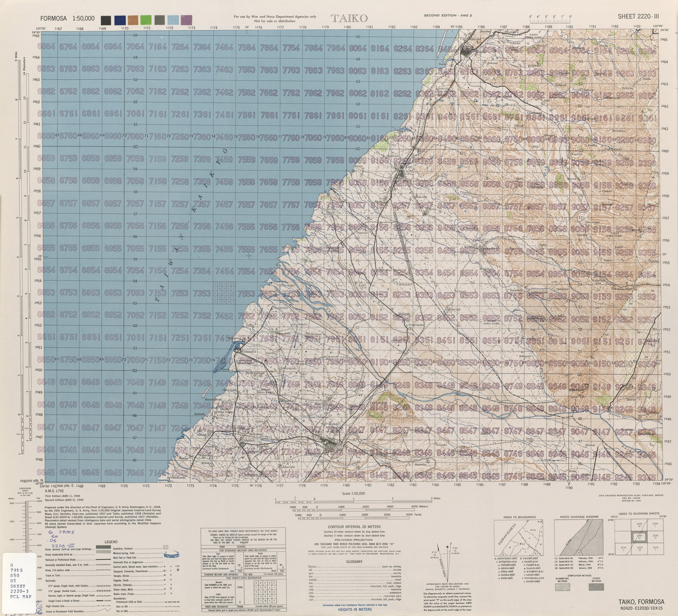Click the LEGEND heading

111,542
